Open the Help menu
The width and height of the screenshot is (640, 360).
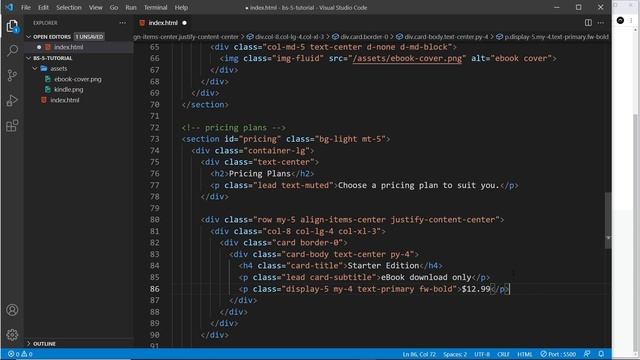coord(181,7)
